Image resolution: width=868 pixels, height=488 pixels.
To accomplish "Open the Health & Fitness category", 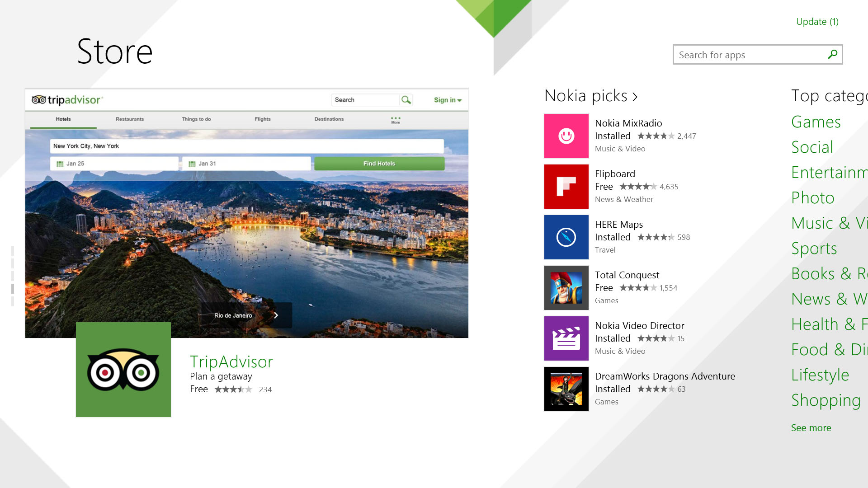I will [x=830, y=324].
